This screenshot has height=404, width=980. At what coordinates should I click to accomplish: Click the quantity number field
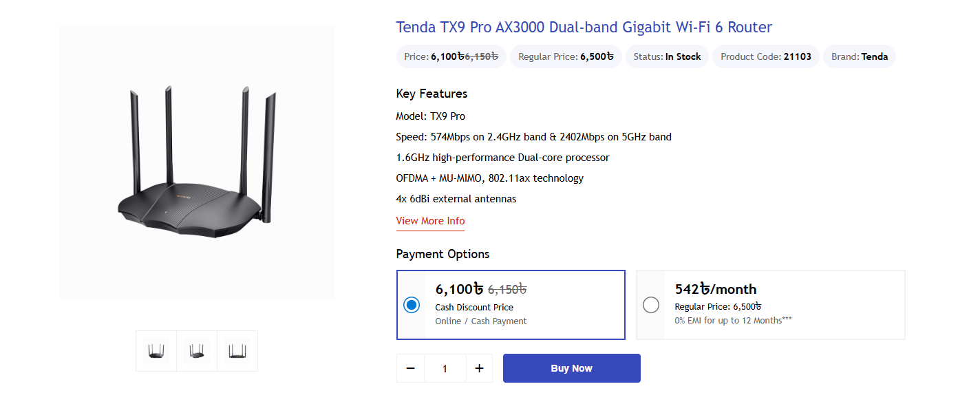445,368
